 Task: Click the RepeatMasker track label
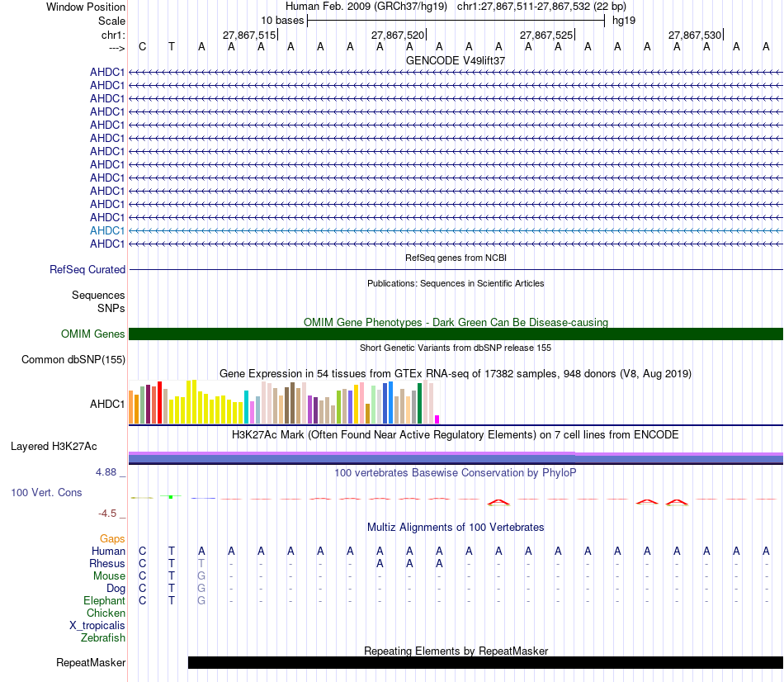tap(91, 662)
